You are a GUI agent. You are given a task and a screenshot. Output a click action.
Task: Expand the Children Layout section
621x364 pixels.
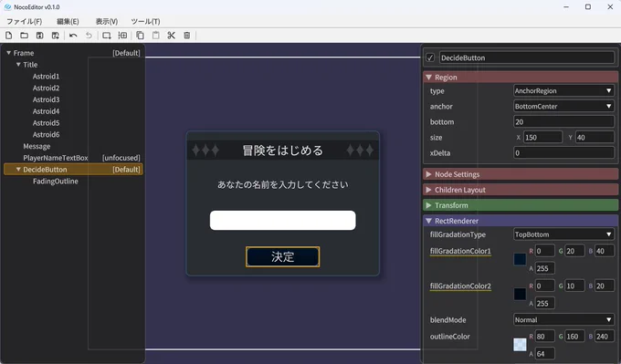(x=428, y=190)
